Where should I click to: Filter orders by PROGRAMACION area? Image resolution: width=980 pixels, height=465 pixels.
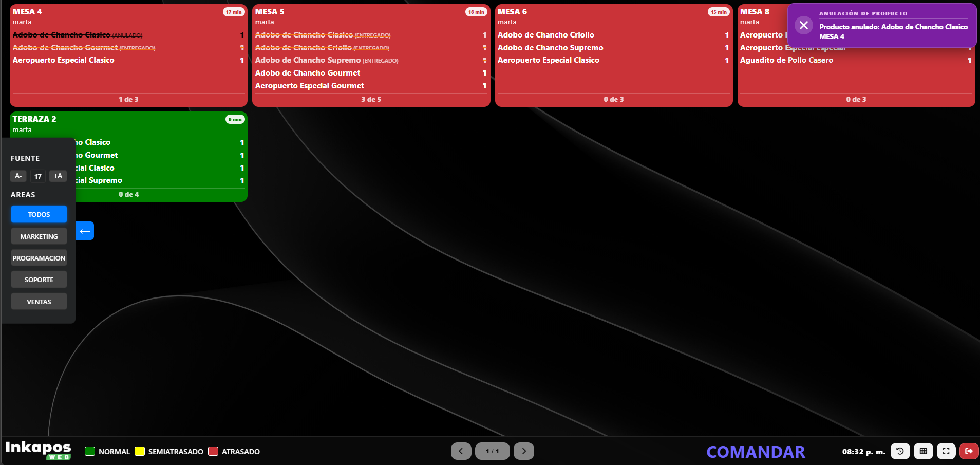[x=39, y=258]
